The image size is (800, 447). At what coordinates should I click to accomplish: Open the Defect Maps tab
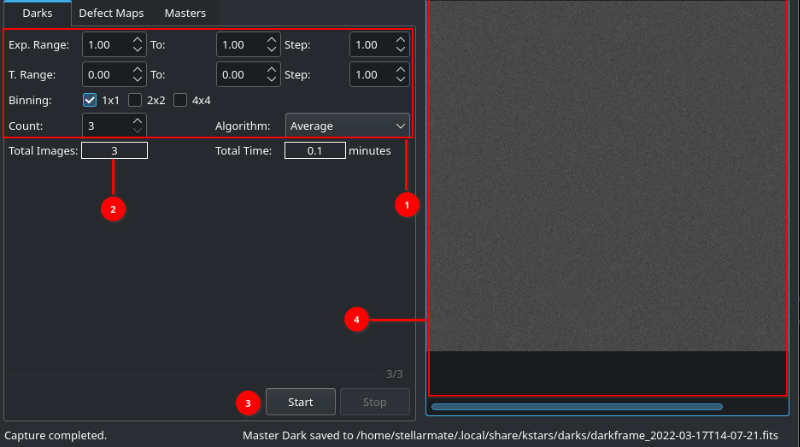tap(111, 13)
